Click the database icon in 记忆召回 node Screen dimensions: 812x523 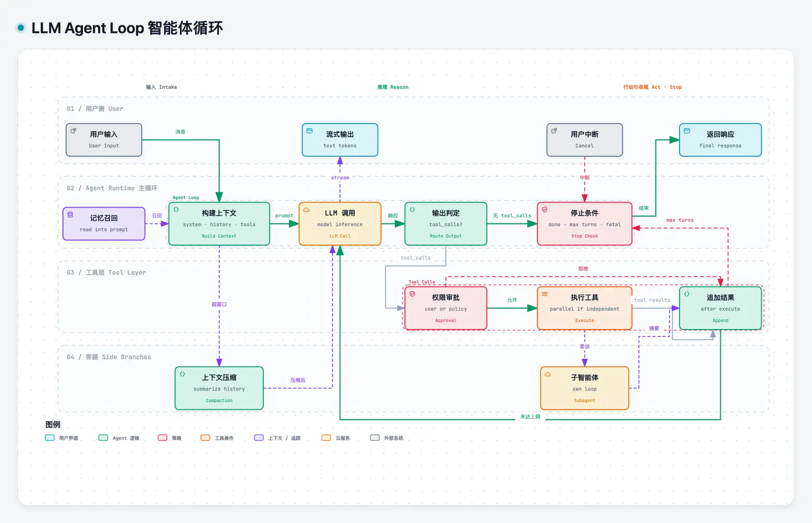(70, 215)
